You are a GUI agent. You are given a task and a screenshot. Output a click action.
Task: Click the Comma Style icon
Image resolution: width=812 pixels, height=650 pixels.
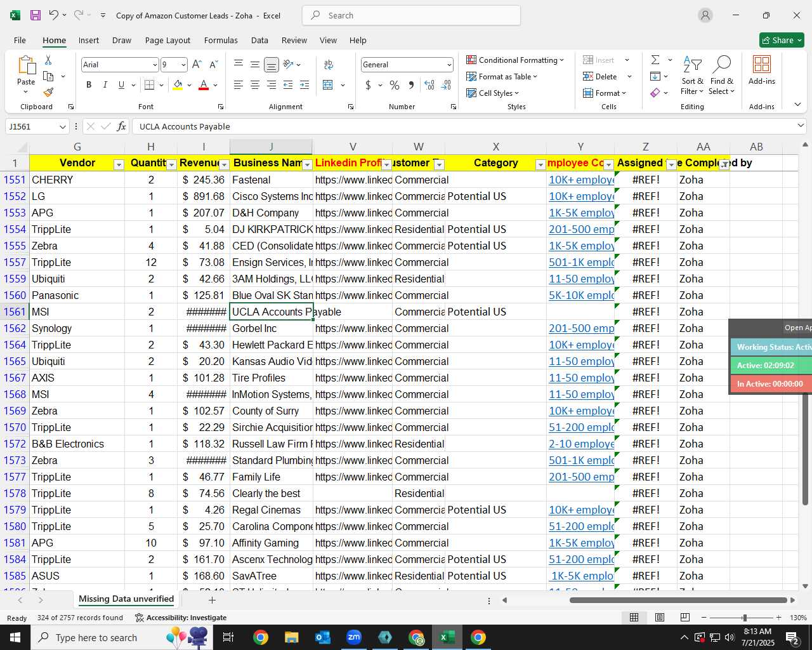pos(411,85)
